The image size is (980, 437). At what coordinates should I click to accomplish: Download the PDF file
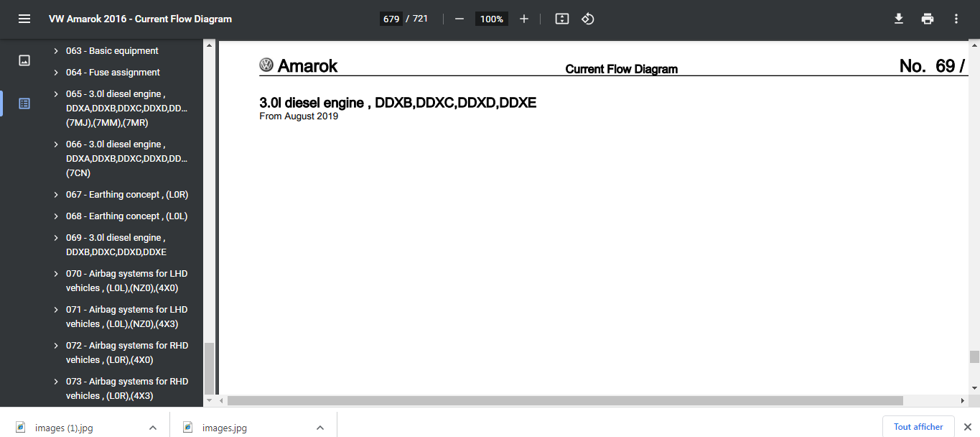coord(898,19)
